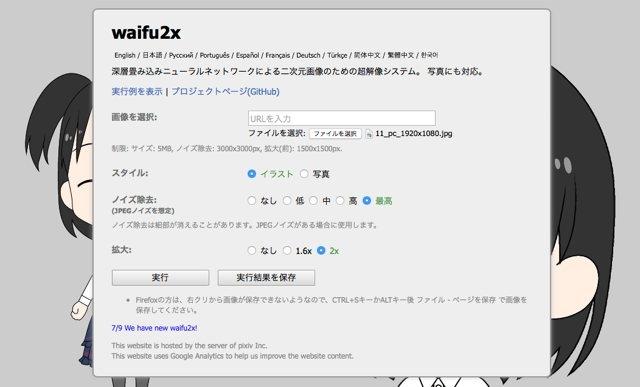Select 1.6x upscaling option
Image resolution: width=640 pixels, height=387 pixels.
pyautogui.click(x=287, y=250)
